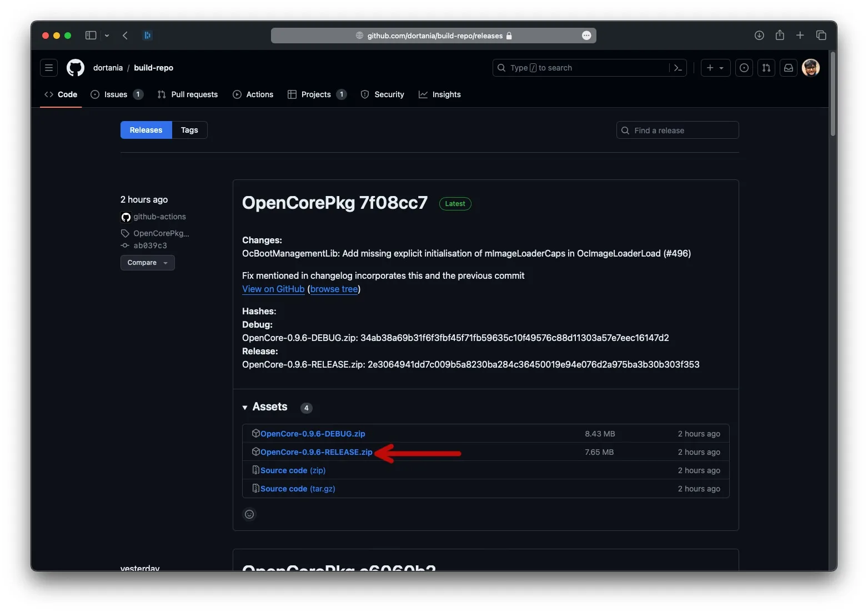Add a reaction with smiley icon
868x612 pixels.
pos(249,514)
